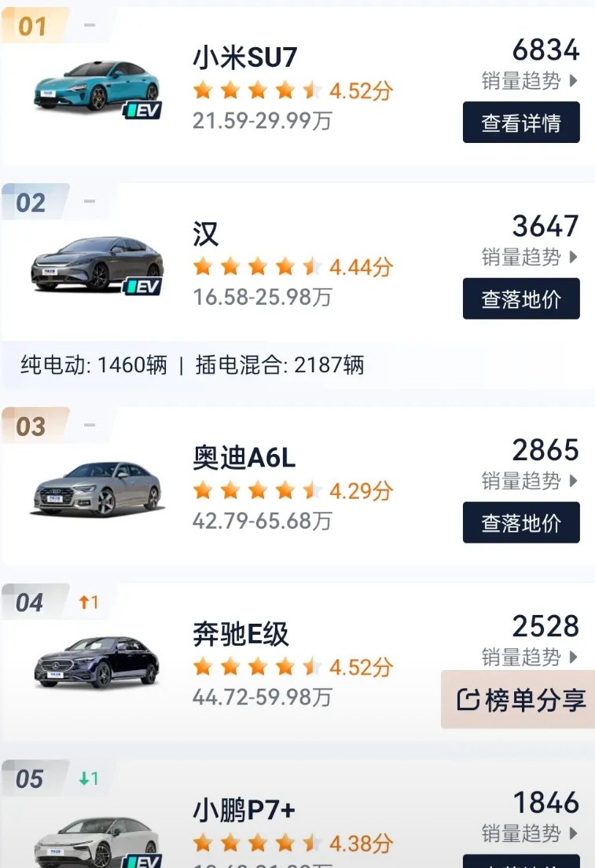Open the 小米SU7 car thumbnail
The width and height of the screenshot is (595, 868).
click(97, 87)
